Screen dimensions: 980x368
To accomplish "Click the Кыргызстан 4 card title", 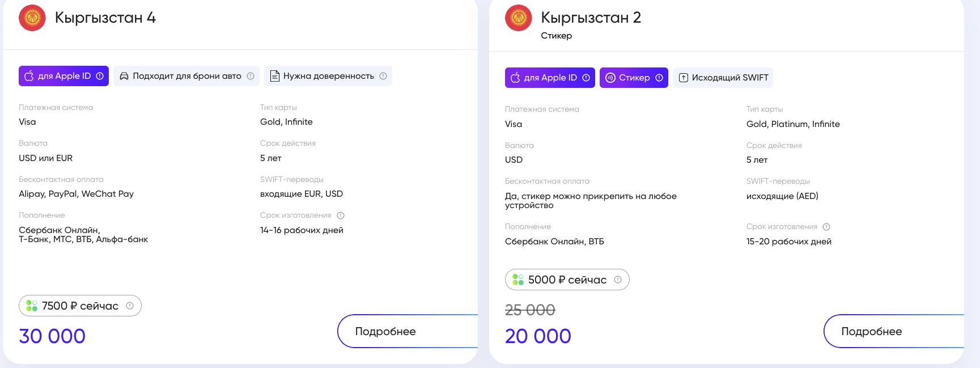I will tap(105, 18).
